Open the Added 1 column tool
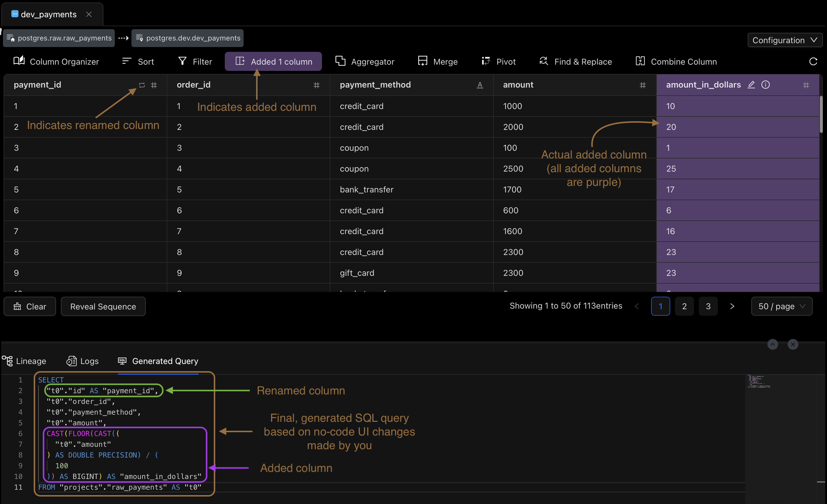Screen dimensions: 827x504 [273, 61]
